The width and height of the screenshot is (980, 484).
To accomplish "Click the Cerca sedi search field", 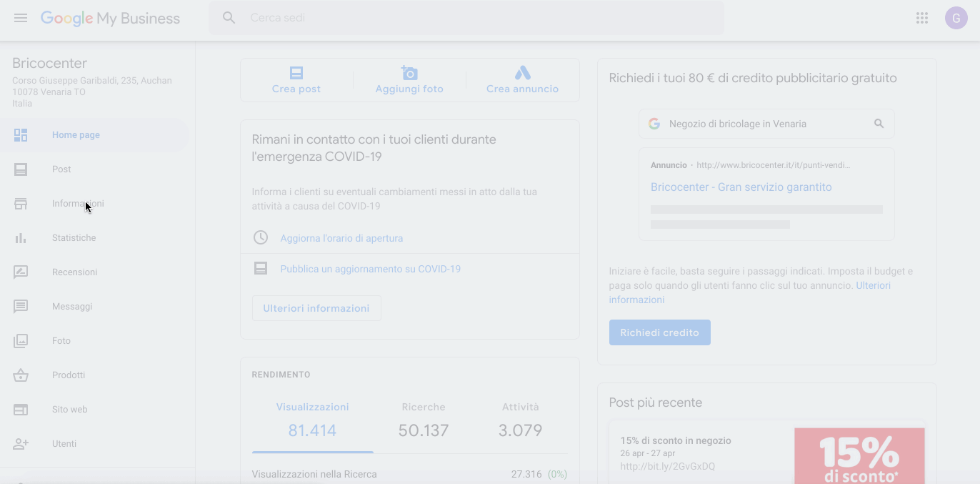I will pyautogui.click(x=466, y=18).
